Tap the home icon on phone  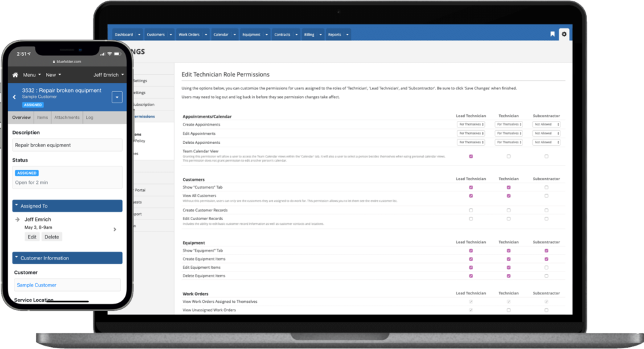15,75
